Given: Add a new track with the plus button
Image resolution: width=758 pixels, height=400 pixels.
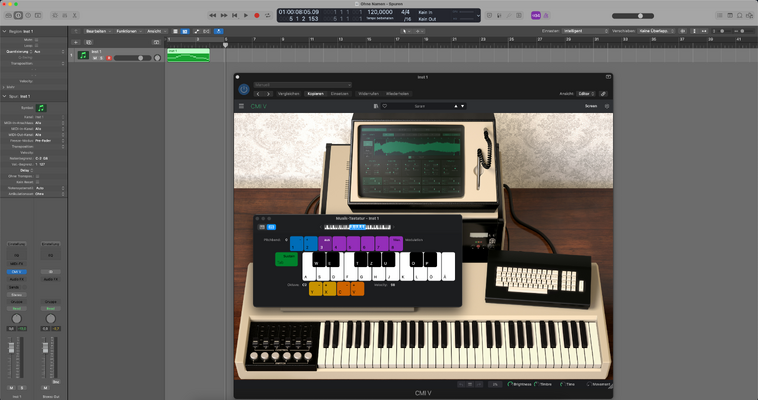Looking at the screenshot, I should pos(76,42).
